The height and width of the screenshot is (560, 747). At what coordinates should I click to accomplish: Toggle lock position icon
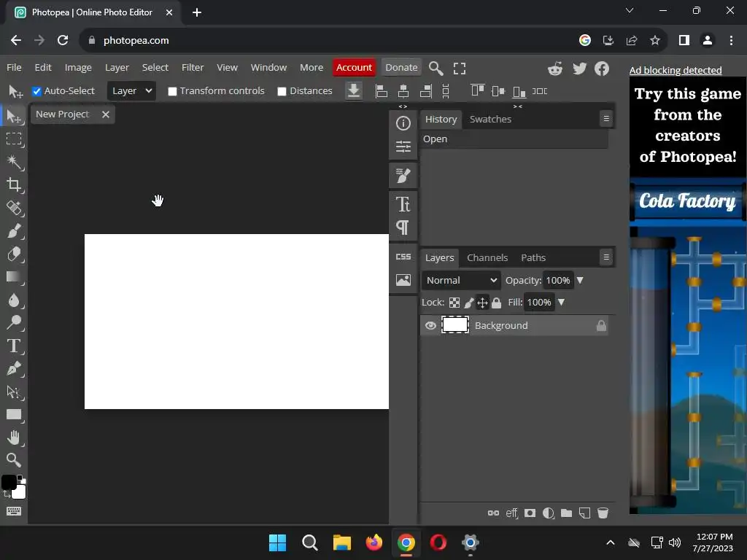pos(483,303)
